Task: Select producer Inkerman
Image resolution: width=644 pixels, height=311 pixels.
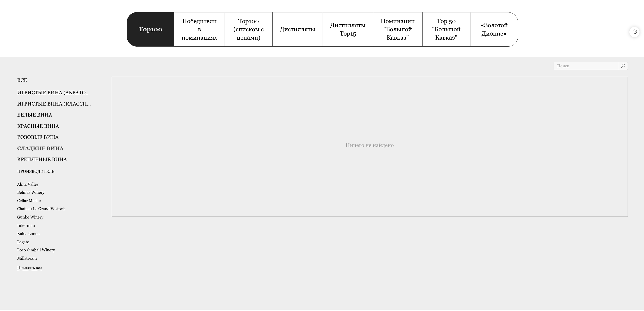Action: (26, 225)
